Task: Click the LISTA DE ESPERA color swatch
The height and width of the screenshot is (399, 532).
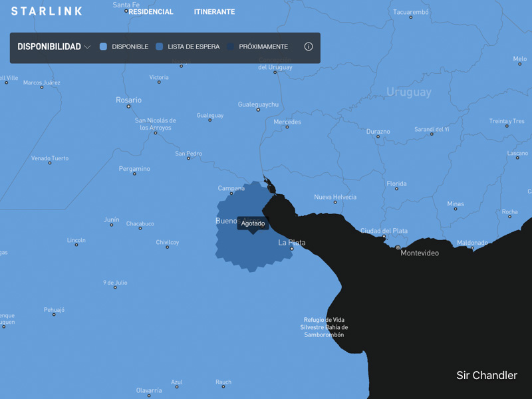Action: (160, 47)
